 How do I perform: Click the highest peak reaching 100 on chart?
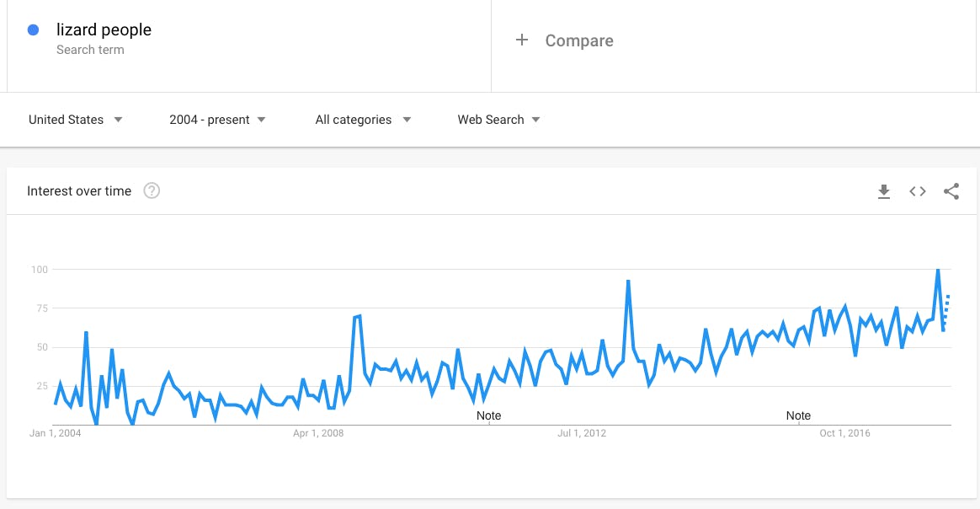coord(938,271)
